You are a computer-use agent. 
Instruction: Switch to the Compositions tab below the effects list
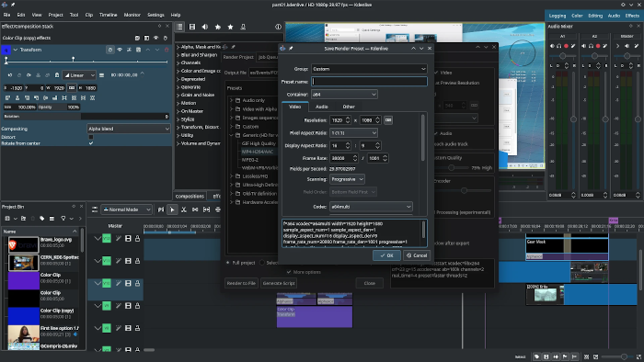click(190, 197)
